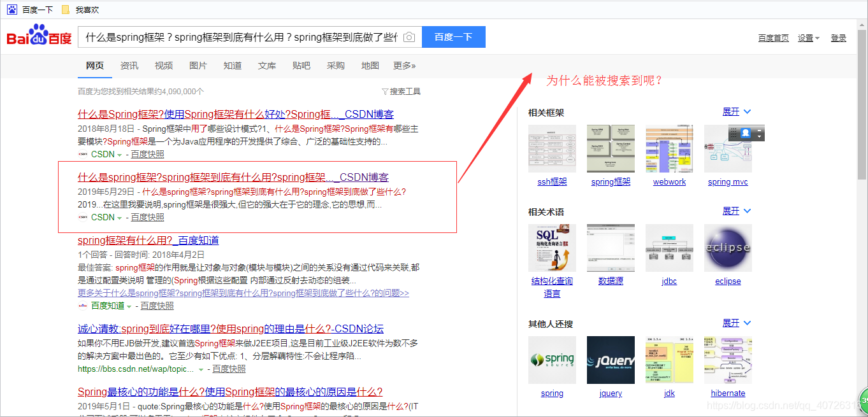Open the spring source logo thumbnail
Viewport: 868px width, 417px height.
pos(552,360)
